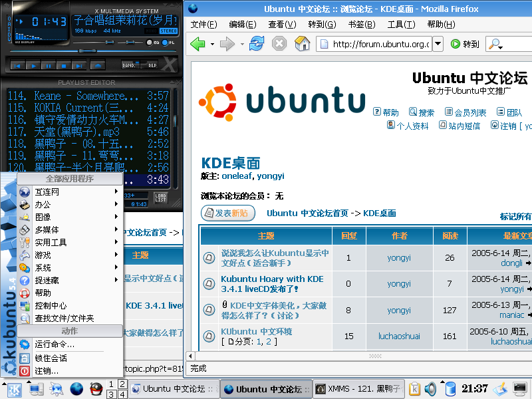Reload the forum page in Firefox
Screen dimensions: 532x399
tap(257, 44)
